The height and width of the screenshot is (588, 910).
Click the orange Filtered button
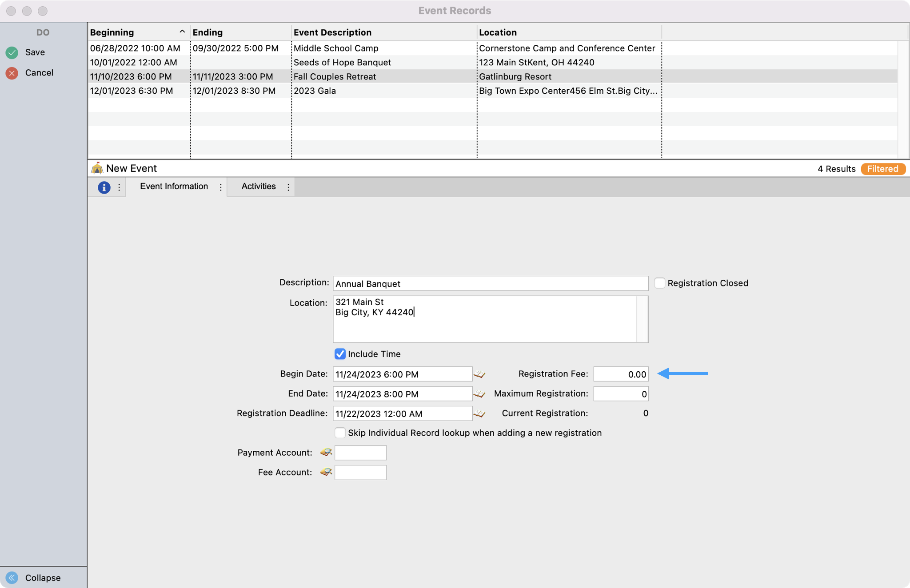click(882, 169)
